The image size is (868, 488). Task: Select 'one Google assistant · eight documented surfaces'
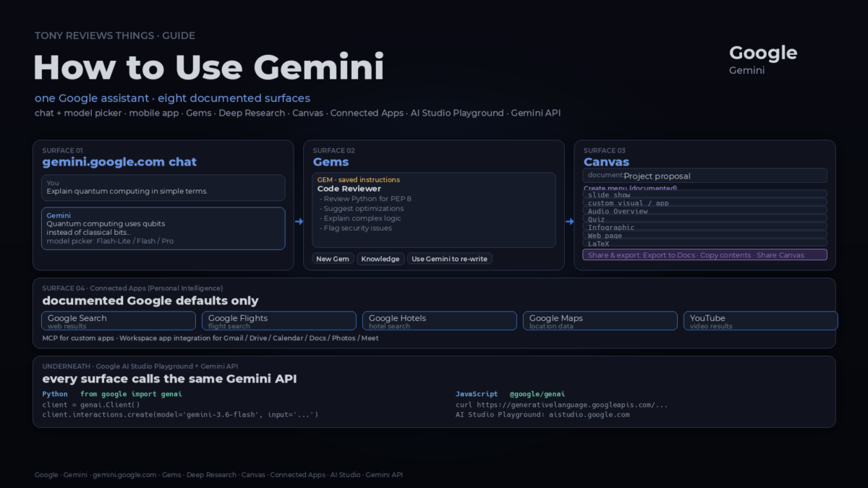[172, 98]
